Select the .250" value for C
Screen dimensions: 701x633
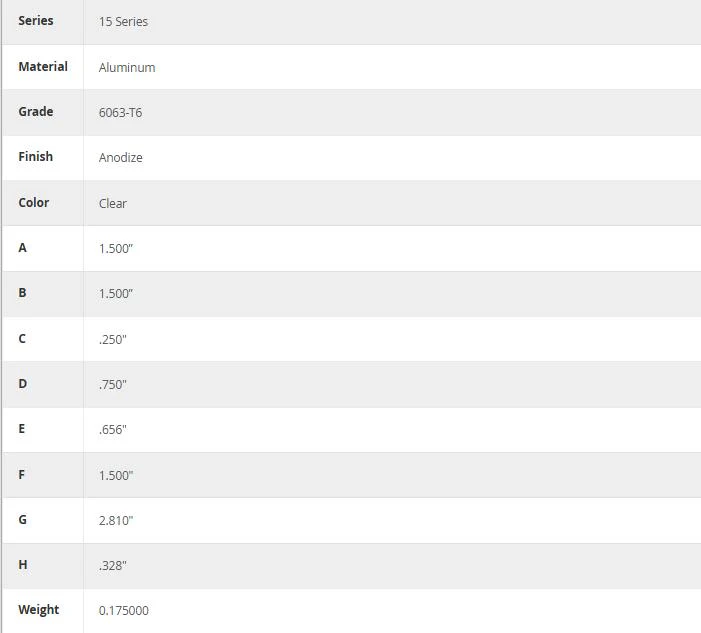113,339
